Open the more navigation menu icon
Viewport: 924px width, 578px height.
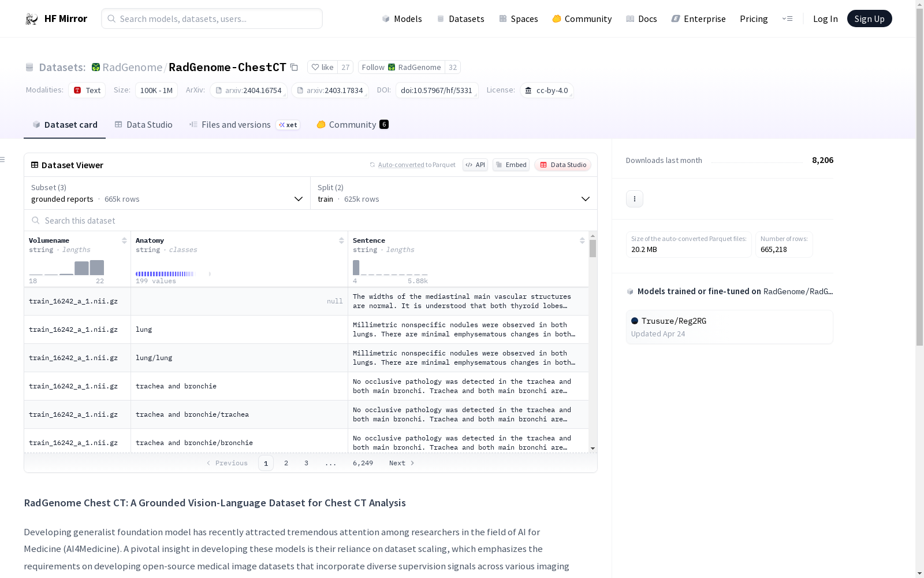[787, 18]
